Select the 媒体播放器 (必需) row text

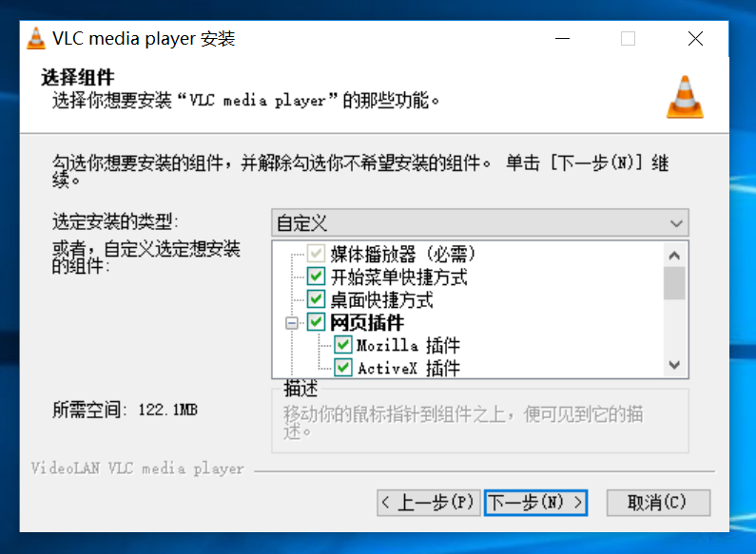(x=403, y=254)
